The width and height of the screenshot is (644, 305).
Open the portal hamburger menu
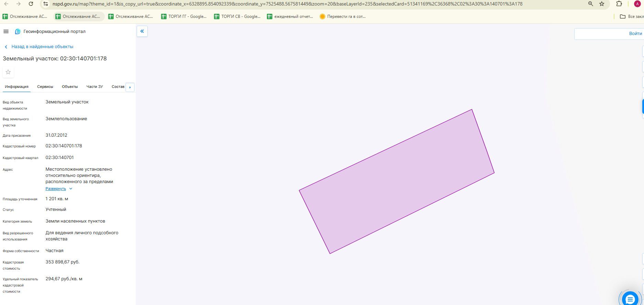[x=6, y=32]
